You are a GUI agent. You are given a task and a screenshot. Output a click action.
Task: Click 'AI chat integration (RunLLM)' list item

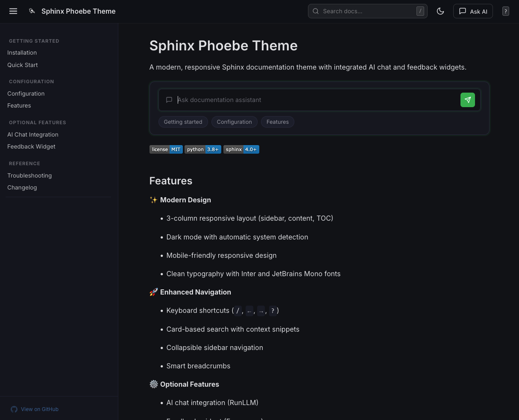[212, 402]
